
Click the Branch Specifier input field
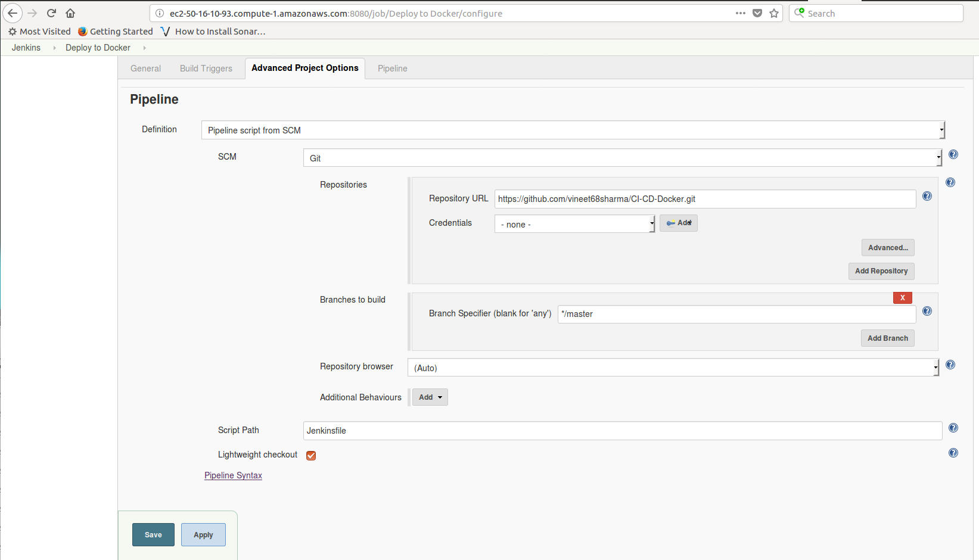737,314
